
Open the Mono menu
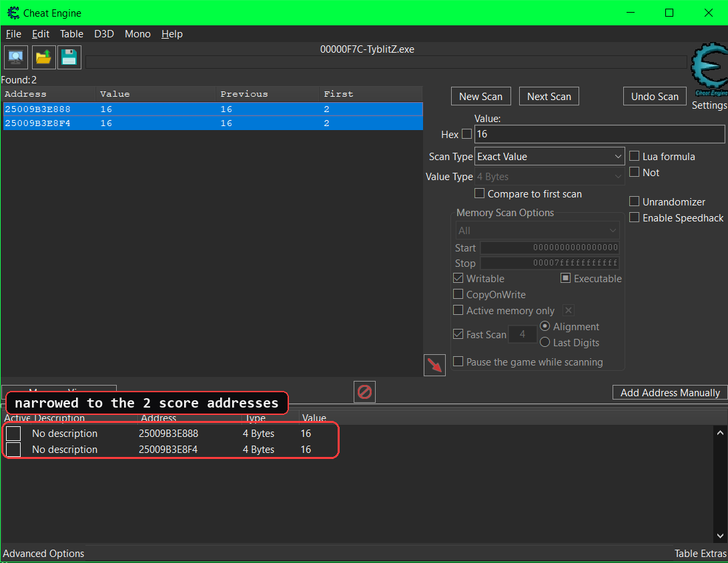pos(137,34)
